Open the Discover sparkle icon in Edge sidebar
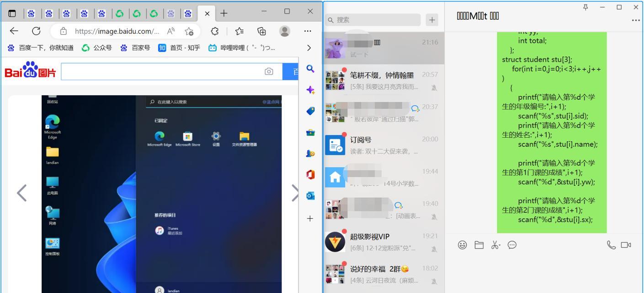This screenshot has height=293, width=644. point(310,90)
